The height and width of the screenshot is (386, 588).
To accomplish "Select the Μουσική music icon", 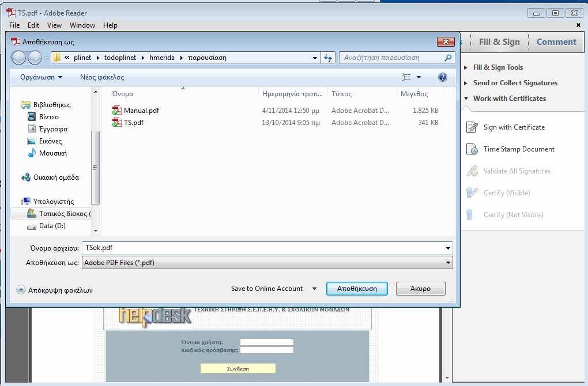I will tap(32, 153).
